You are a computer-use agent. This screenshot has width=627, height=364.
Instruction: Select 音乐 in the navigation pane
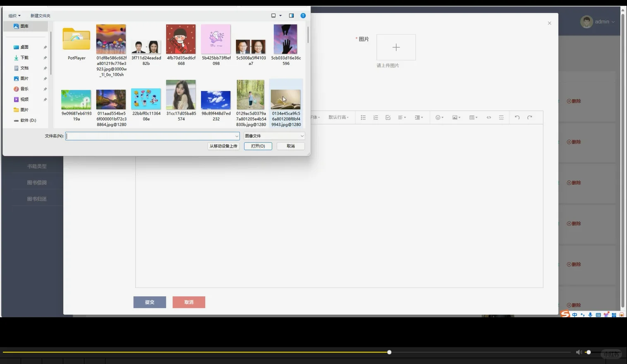25,89
